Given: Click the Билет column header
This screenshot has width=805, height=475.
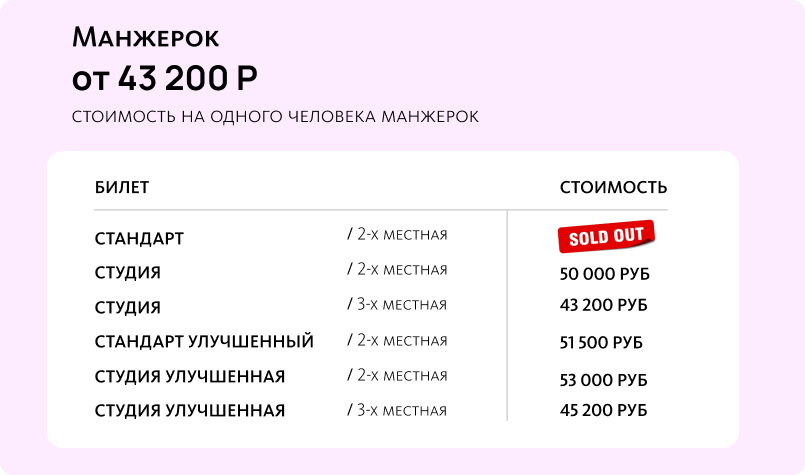Looking at the screenshot, I should 122,188.
